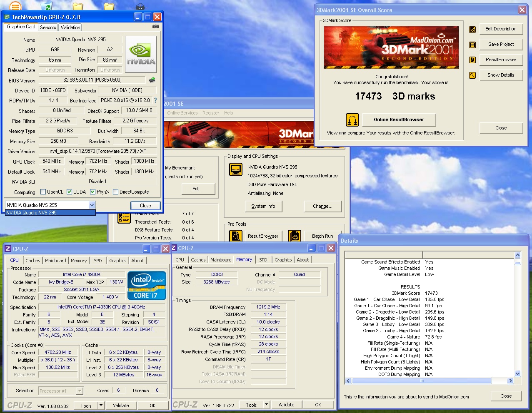Click the Intel Core i7 logo in CPU-Z
Image resolution: width=532 pixels, height=413 pixels.
tap(147, 286)
